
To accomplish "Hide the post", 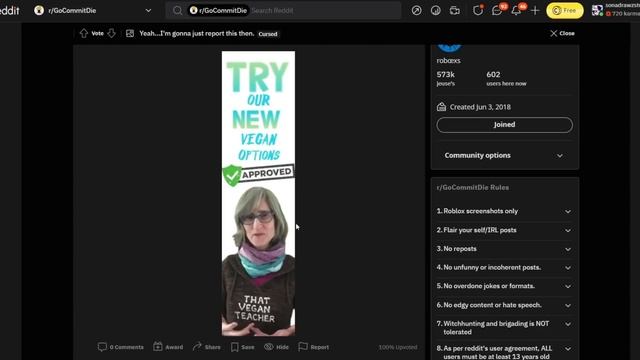I will [x=276, y=347].
